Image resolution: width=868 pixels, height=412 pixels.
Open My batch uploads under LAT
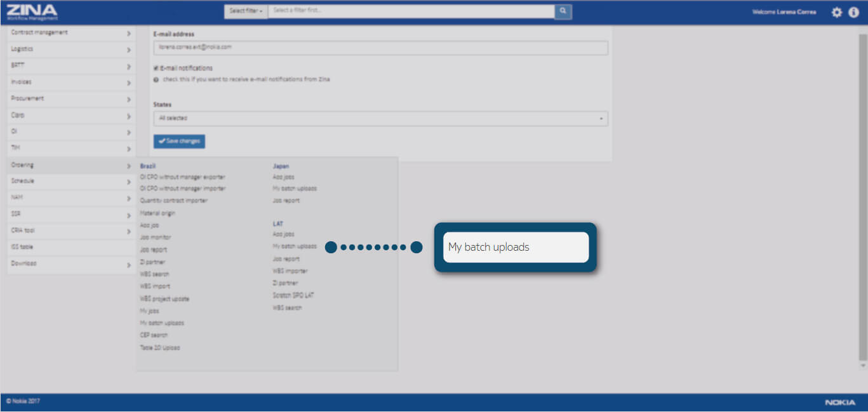(x=294, y=246)
